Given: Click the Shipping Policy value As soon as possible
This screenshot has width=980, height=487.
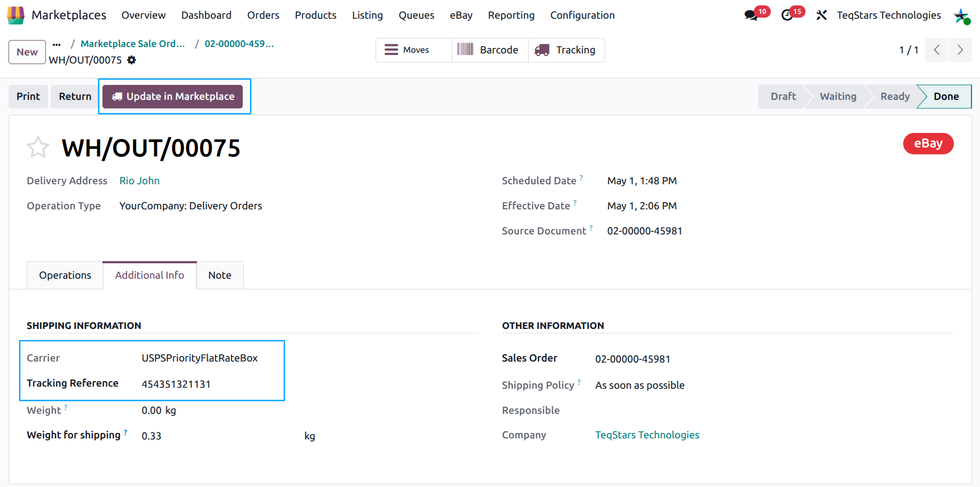Looking at the screenshot, I should [x=640, y=386].
